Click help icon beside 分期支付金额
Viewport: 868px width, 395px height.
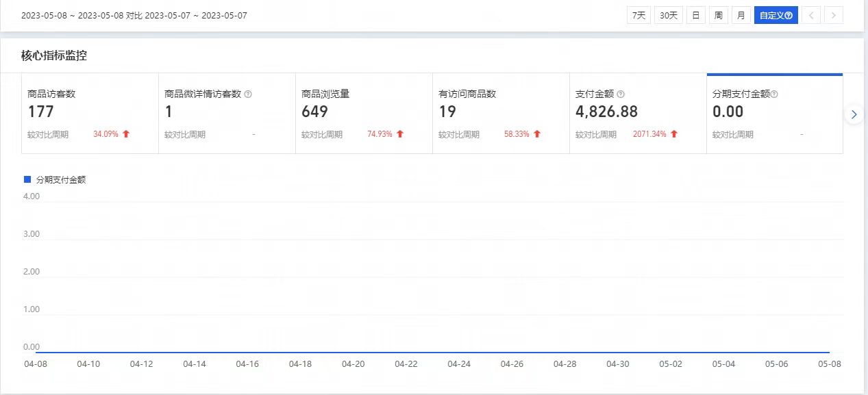(x=774, y=94)
